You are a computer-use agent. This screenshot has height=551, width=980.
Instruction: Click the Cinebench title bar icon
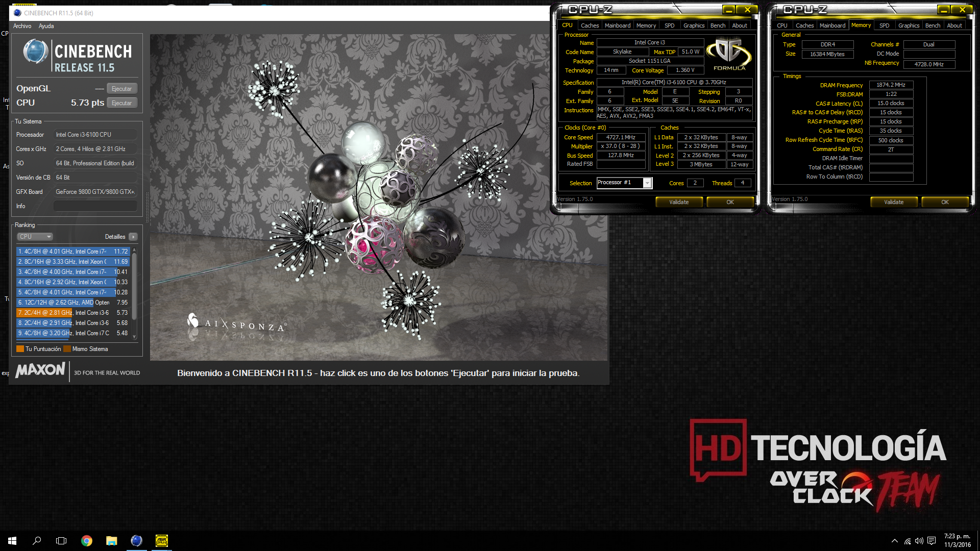tap(17, 13)
